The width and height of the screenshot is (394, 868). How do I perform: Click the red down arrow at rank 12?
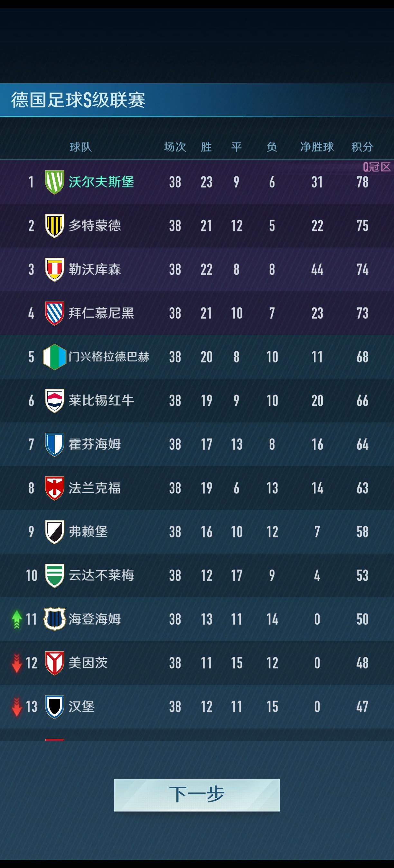(16, 663)
